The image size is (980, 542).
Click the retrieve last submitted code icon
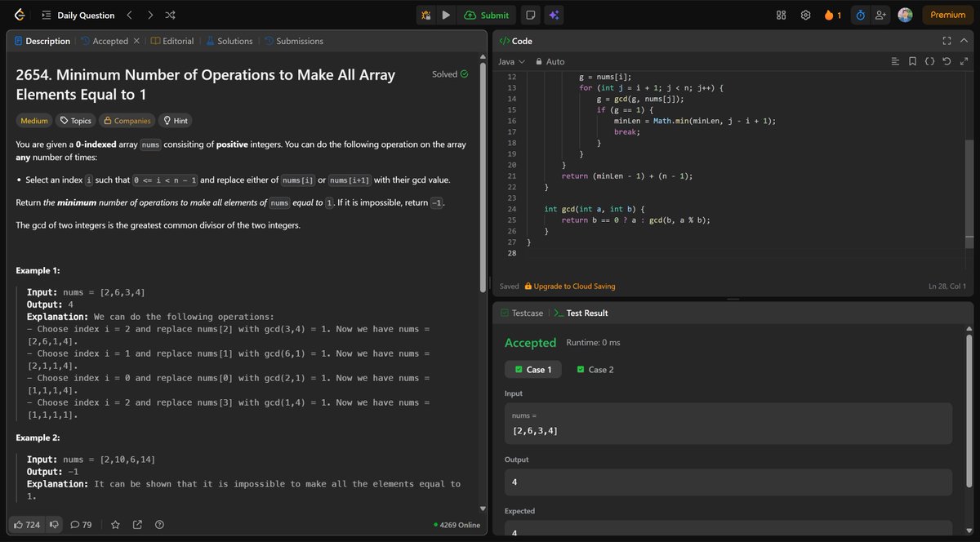(947, 61)
